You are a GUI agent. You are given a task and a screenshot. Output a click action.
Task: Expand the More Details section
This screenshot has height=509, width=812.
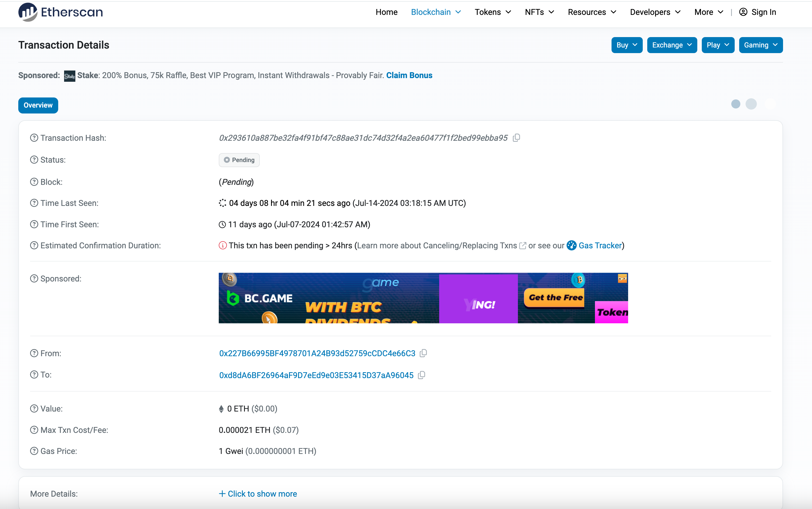pyautogui.click(x=258, y=494)
